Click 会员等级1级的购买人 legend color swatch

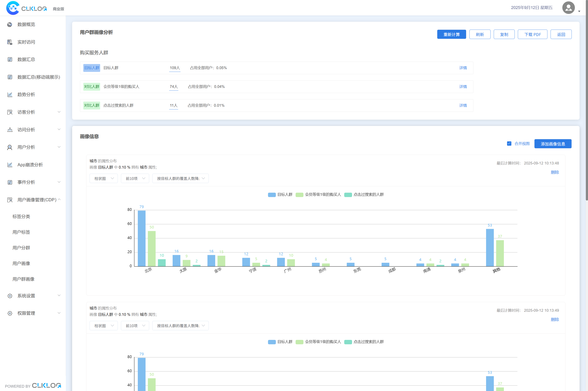[x=299, y=195]
